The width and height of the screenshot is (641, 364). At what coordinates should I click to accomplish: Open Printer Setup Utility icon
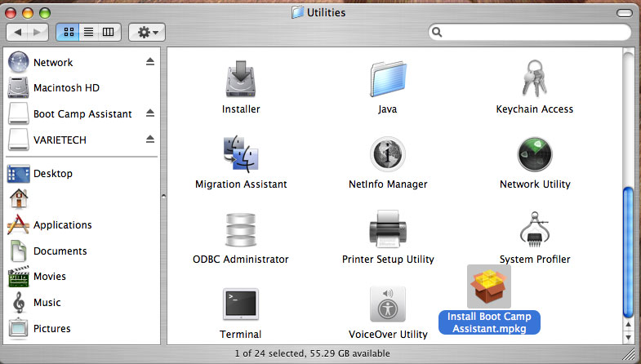coord(388,229)
